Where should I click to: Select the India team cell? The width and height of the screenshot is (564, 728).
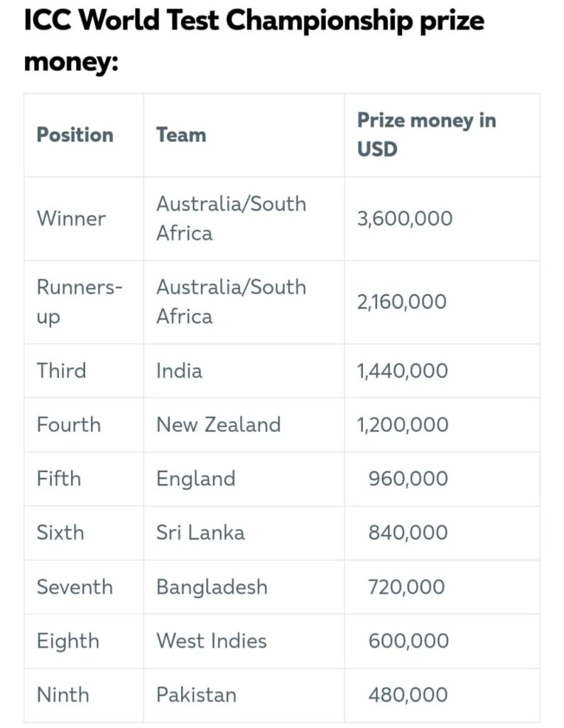179,371
